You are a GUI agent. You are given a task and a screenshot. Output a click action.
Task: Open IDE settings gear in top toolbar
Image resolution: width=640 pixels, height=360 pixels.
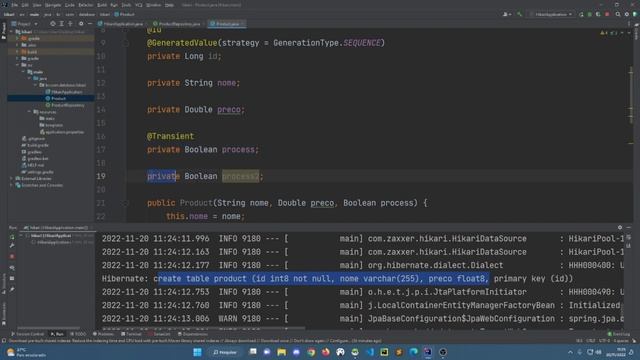pos(627,14)
